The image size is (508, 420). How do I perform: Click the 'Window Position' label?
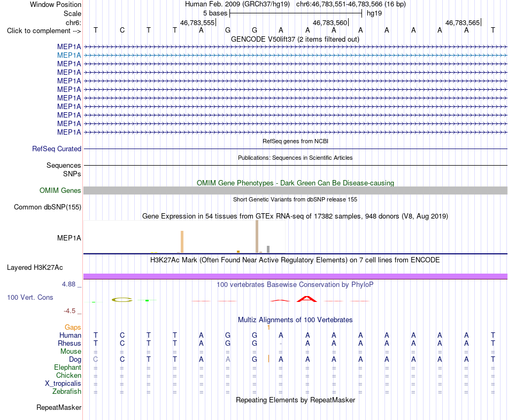(x=56, y=4)
